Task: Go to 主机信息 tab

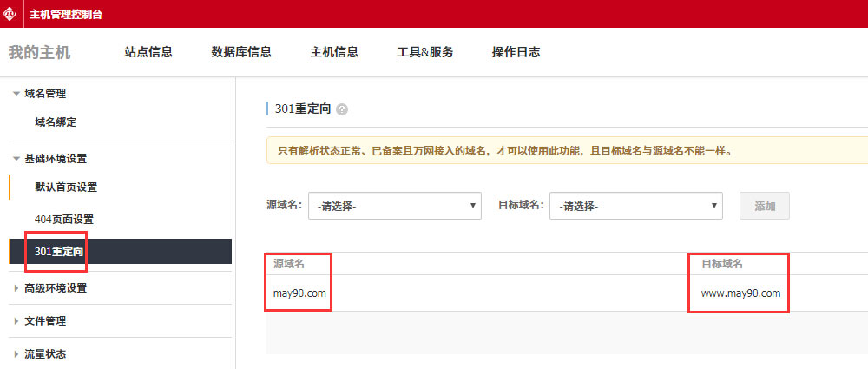Action: 334,52
